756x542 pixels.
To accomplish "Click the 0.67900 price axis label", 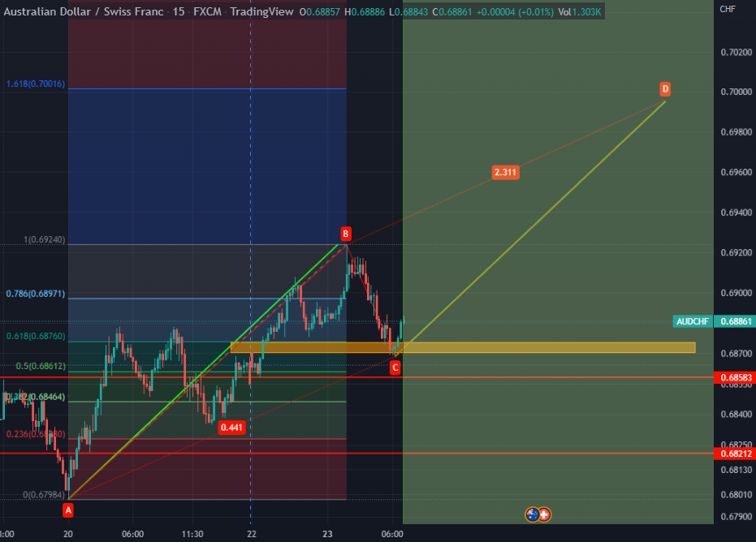I will (x=737, y=517).
